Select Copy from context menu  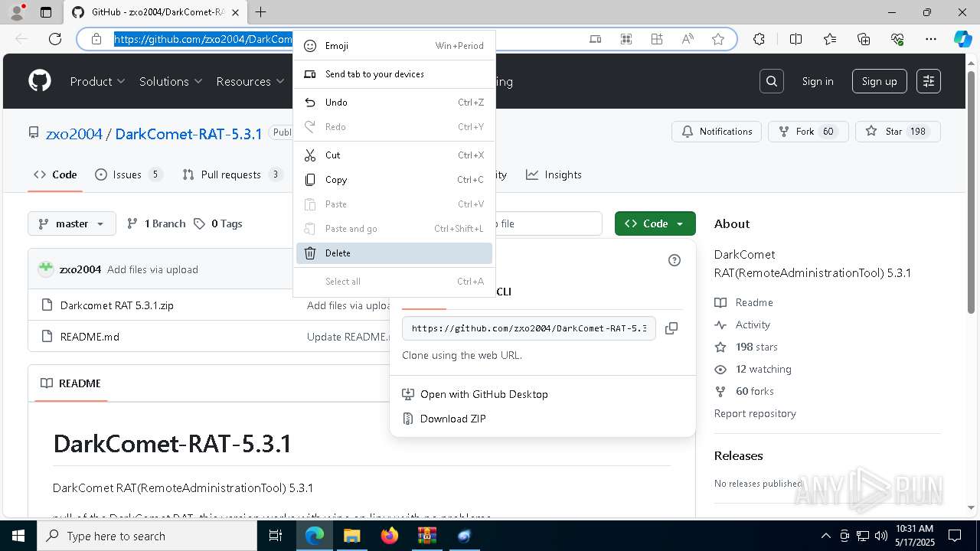tap(394, 180)
